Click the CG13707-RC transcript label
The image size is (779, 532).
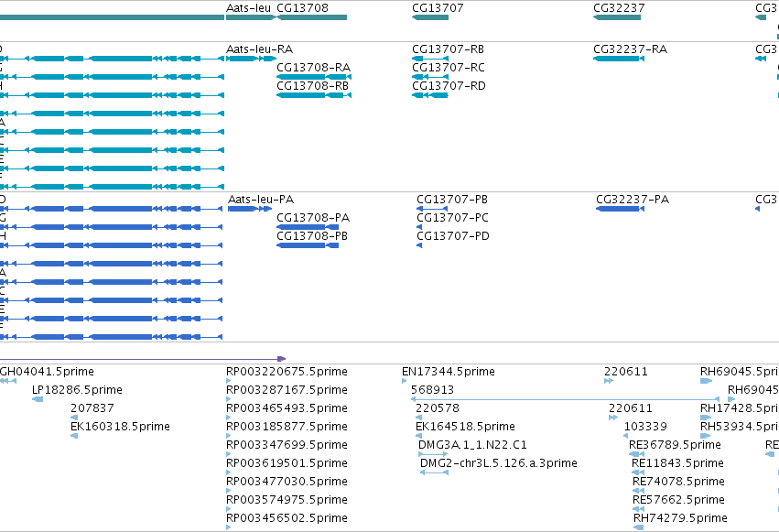[449, 68]
